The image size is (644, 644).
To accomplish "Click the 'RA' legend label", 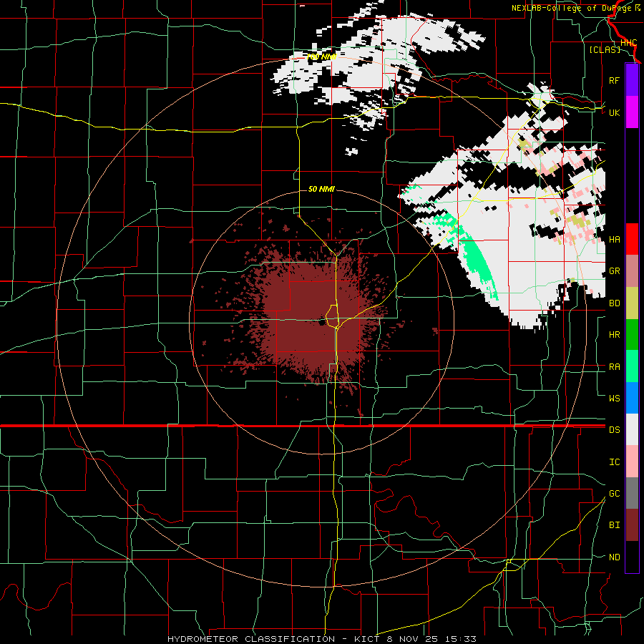I will [x=614, y=367].
